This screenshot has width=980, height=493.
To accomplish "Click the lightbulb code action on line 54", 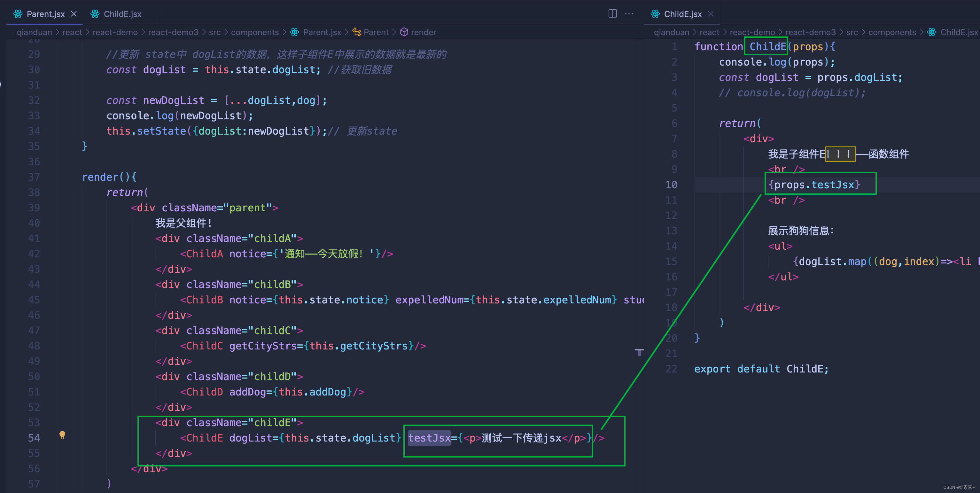I will click(62, 435).
